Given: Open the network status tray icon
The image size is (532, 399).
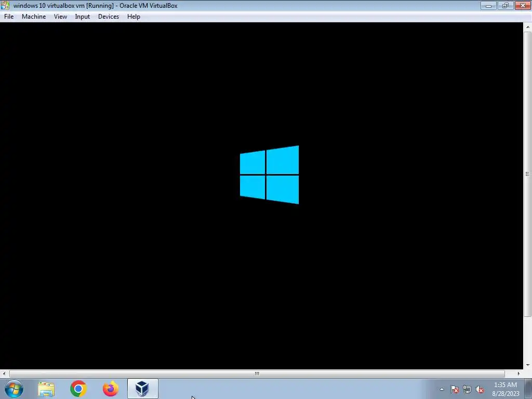Looking at the screenshot, I should click(467, 389).
